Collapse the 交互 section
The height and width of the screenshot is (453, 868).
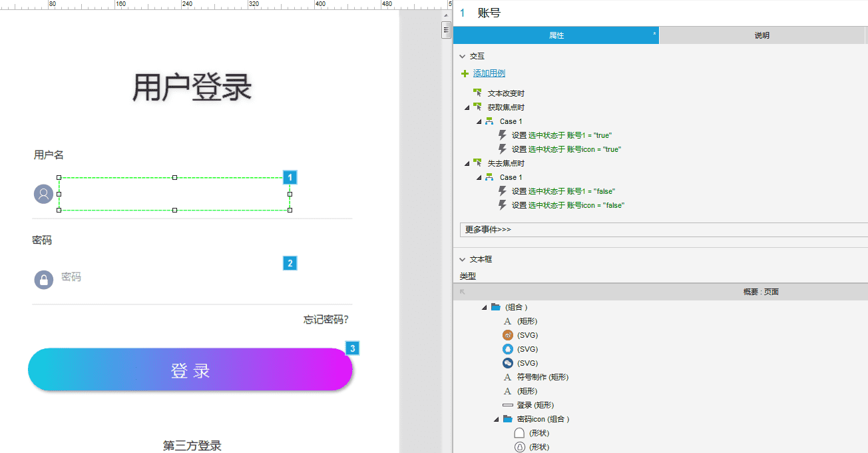click(463, 57)
